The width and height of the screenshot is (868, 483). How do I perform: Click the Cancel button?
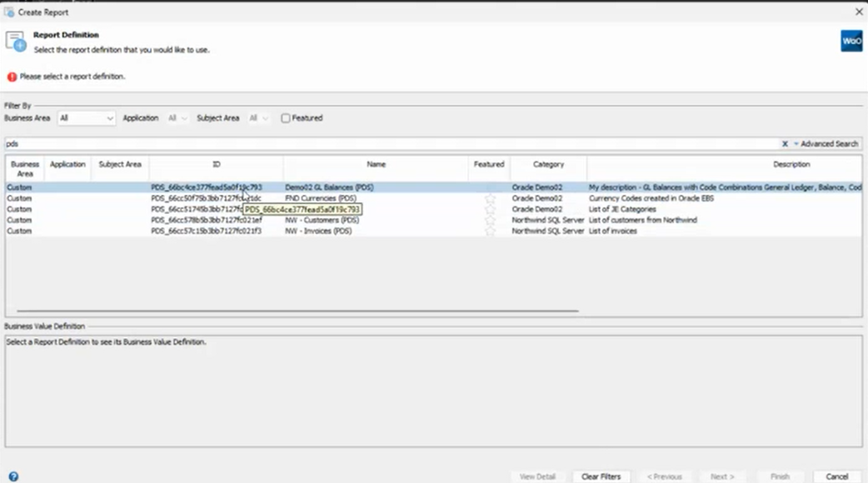pos(836,476)
